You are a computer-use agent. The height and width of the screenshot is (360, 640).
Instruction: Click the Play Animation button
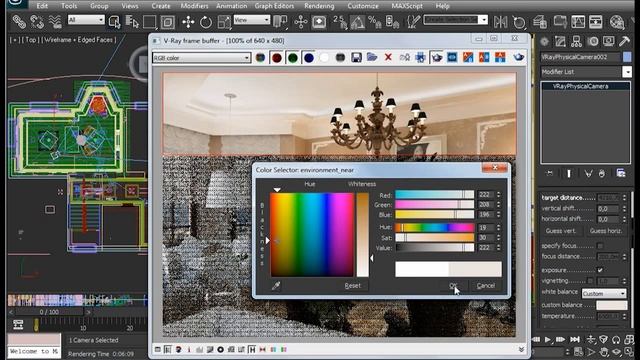547,339
